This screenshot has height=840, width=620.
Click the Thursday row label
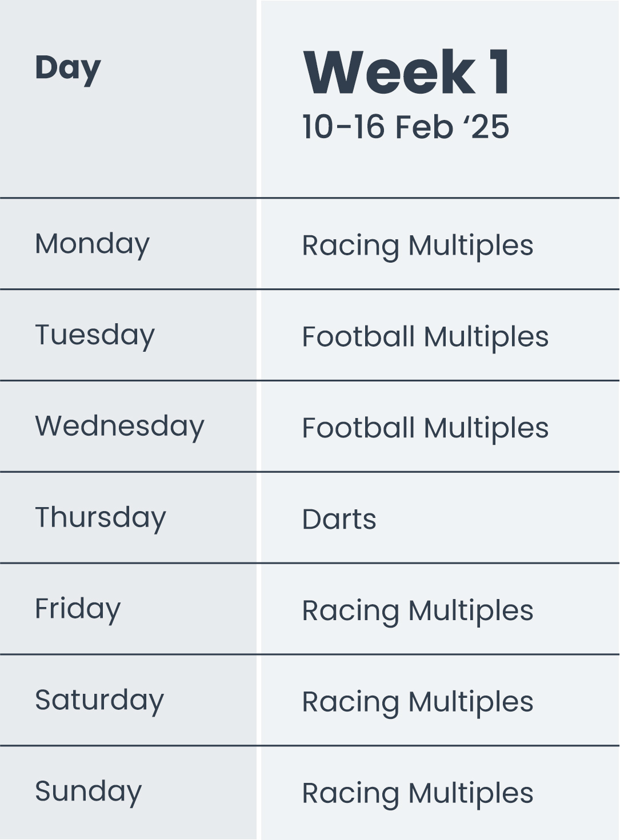[x=101, y=517]
